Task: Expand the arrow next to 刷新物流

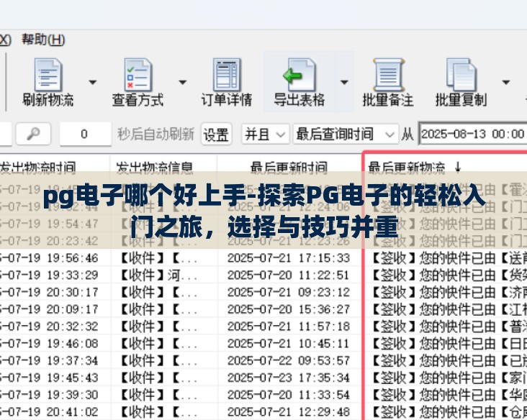Action: pyautogui.click(x=92, y=82)
